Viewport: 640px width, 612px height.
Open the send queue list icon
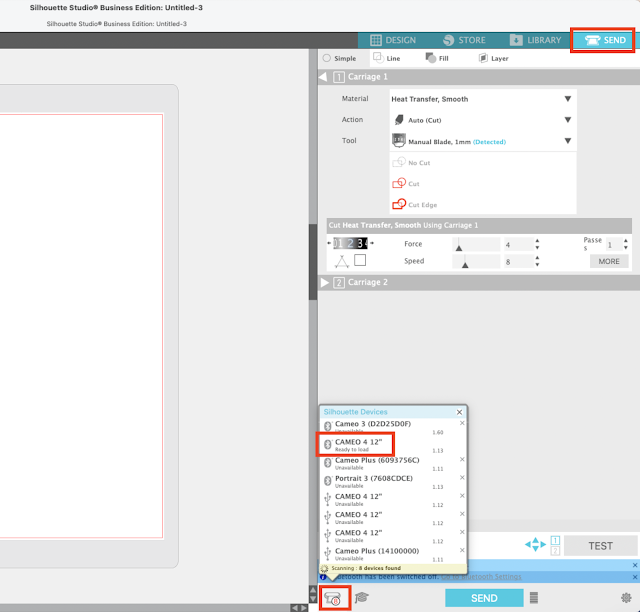[533, 598]
